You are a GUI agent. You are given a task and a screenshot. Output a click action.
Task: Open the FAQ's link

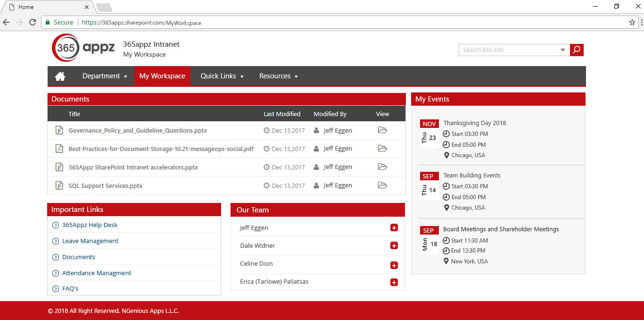[x=70, y=289]
